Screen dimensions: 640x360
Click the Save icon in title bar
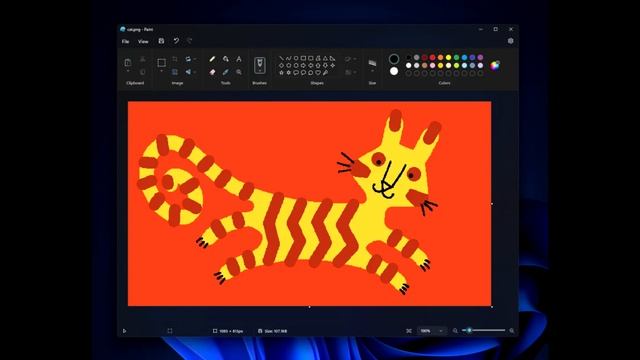161,41
